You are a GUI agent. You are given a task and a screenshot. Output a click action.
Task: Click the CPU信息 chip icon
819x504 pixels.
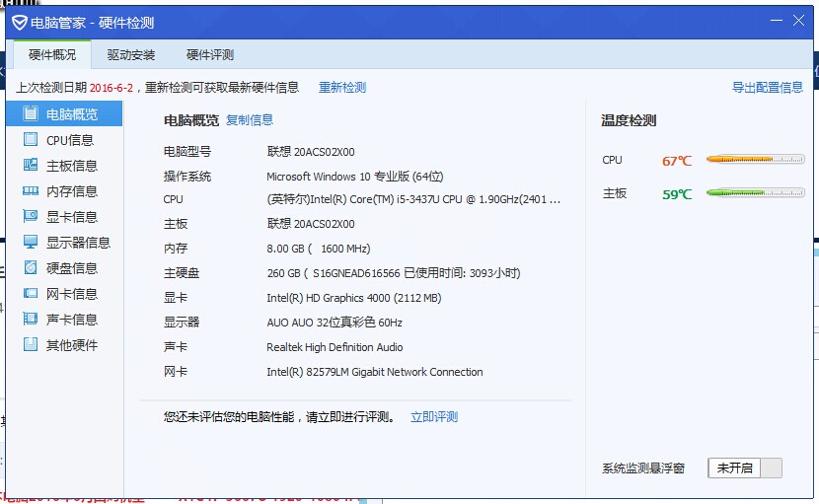click(x=31, y=140)
